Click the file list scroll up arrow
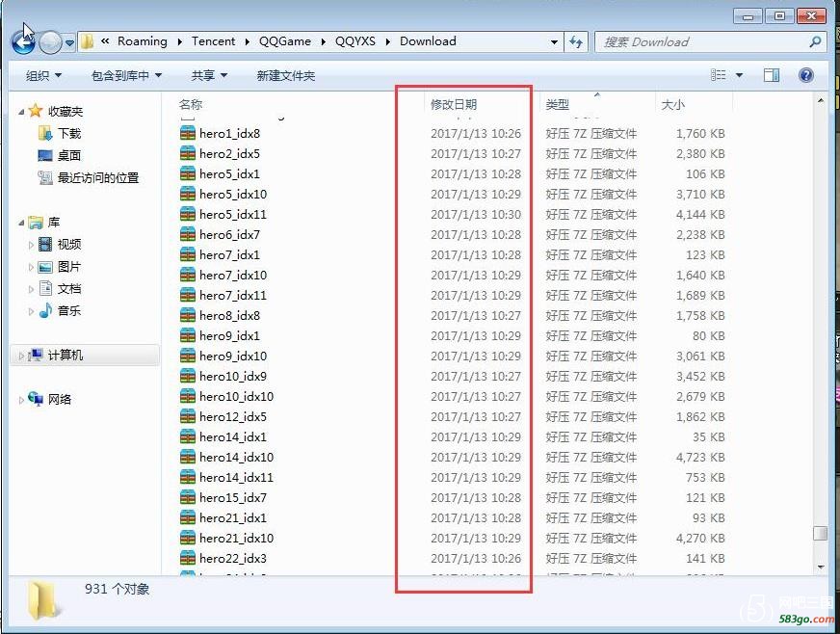 820,101
